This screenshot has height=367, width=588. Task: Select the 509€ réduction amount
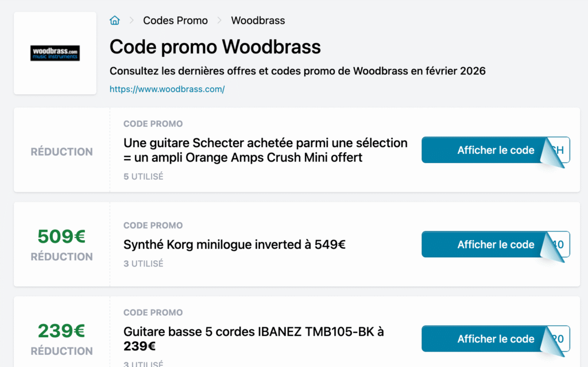point(61,237)
